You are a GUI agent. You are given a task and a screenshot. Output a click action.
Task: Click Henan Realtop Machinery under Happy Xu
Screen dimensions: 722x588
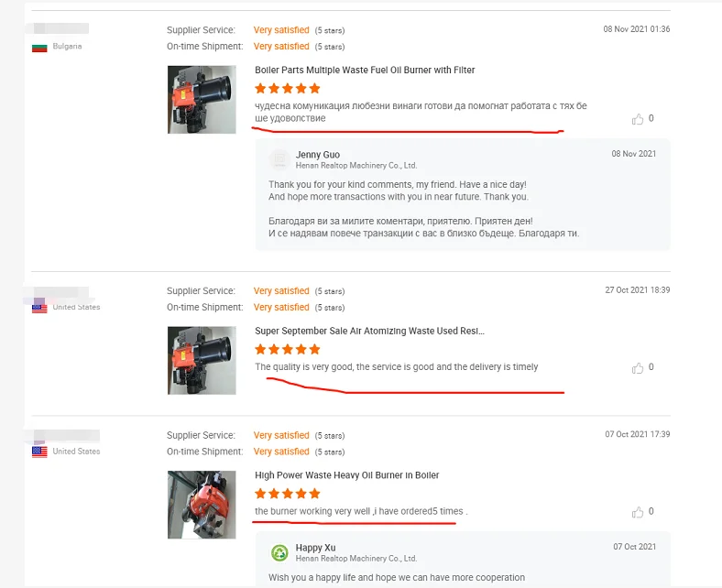point(356,559)
